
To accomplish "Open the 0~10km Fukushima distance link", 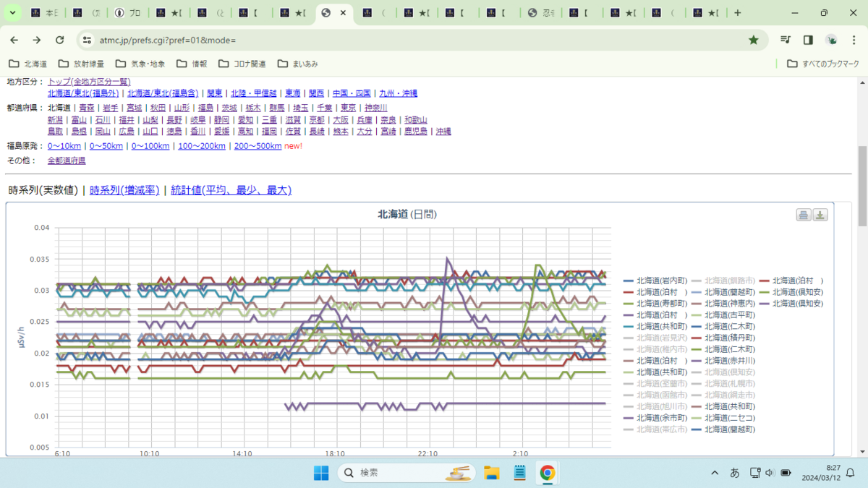I will point(64,146).
